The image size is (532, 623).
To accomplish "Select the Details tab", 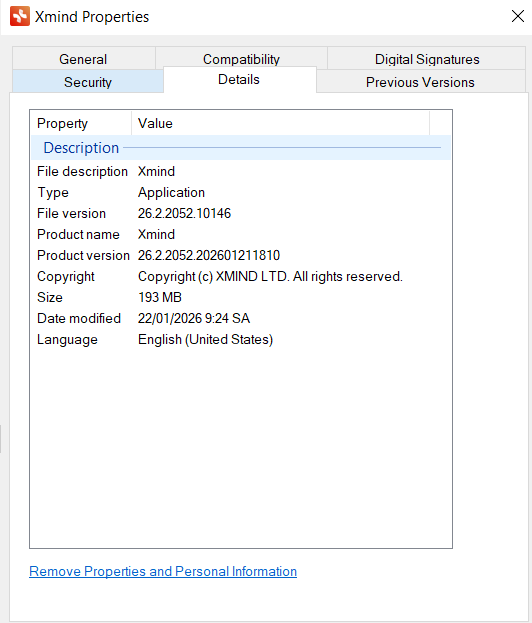I will tap(240, 79).
